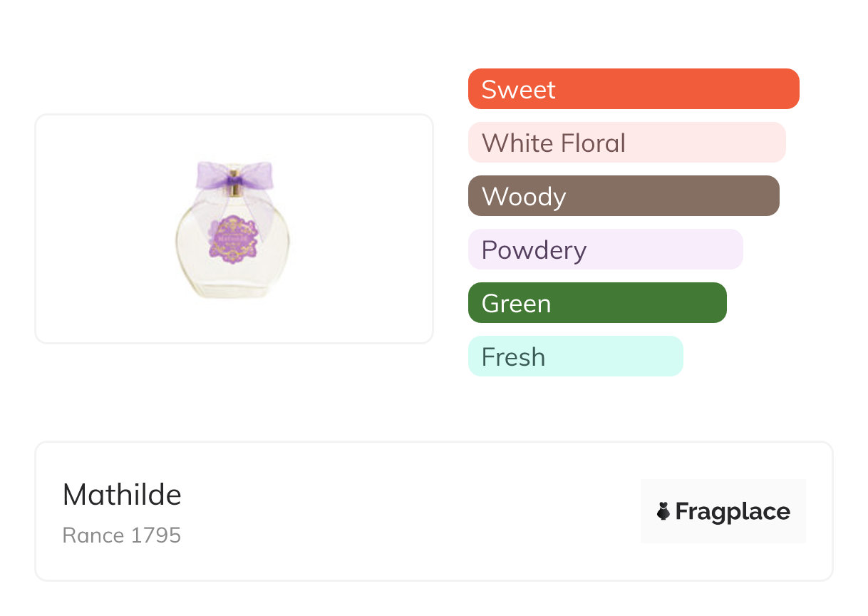Screen dimensions: 868x616
Task: Click the 'Powdery' label text
Action: coord(534,250)
